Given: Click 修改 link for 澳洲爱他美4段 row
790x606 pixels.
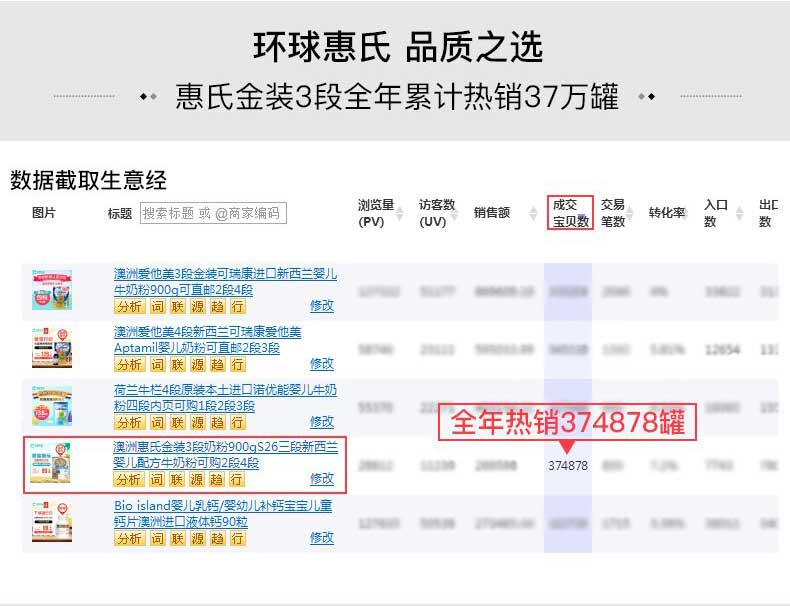Looking at the screenshot, I should [322, 363].
